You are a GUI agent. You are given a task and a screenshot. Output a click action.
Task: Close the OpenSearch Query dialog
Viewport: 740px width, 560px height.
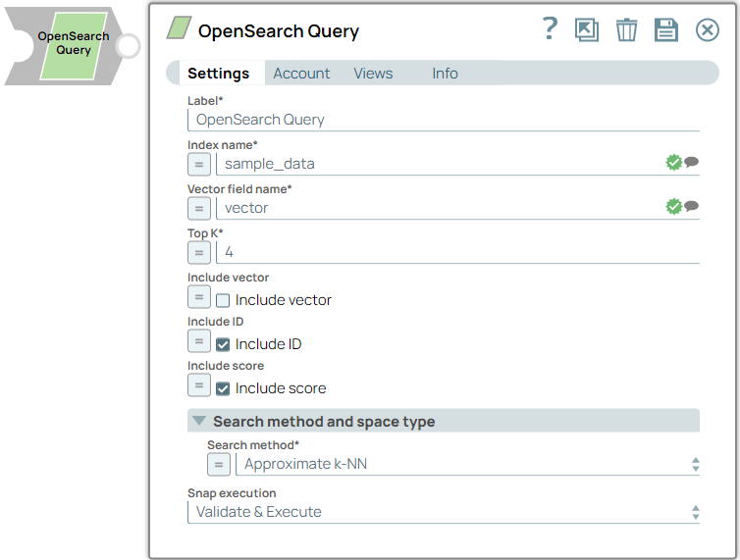coord(707,30)
